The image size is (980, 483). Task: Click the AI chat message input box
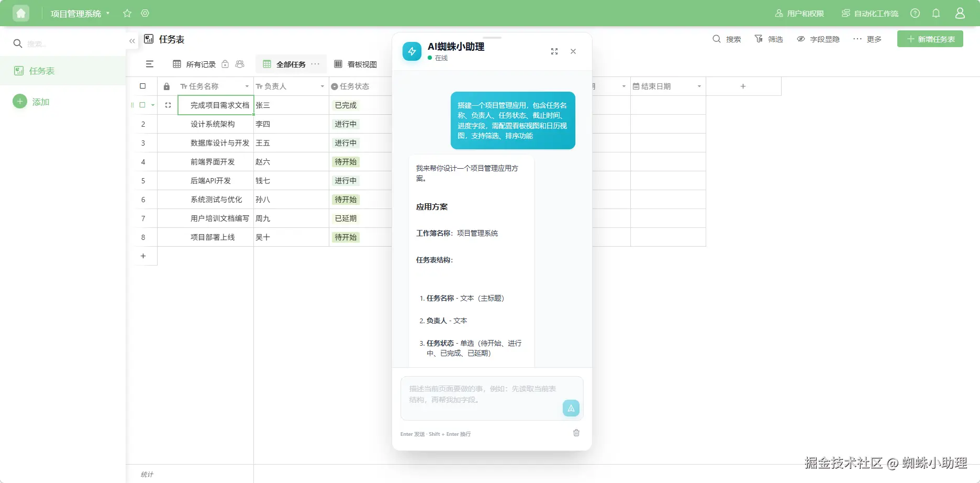point(492,398)
